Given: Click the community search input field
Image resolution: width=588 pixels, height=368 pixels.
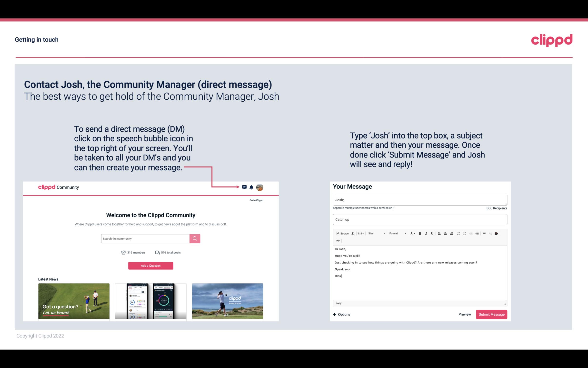Looking at the screenshot, I should tap(146, 238).
